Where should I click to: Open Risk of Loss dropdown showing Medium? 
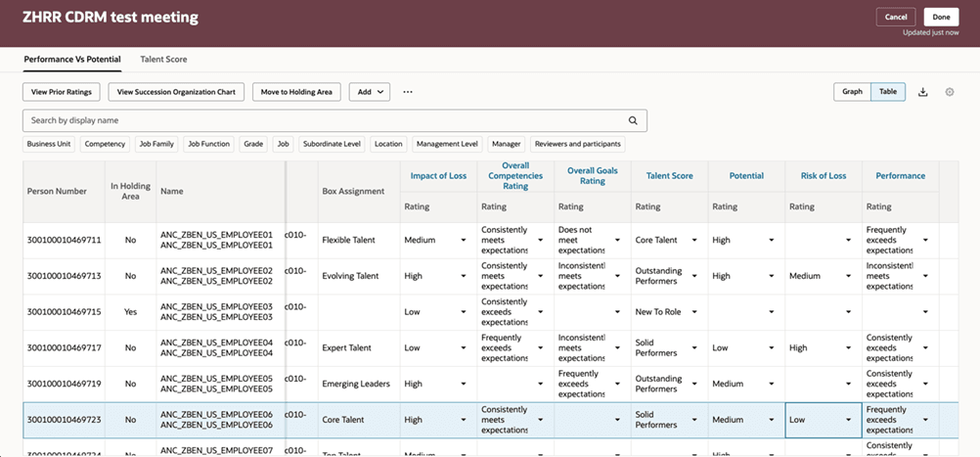pos(848,276)
